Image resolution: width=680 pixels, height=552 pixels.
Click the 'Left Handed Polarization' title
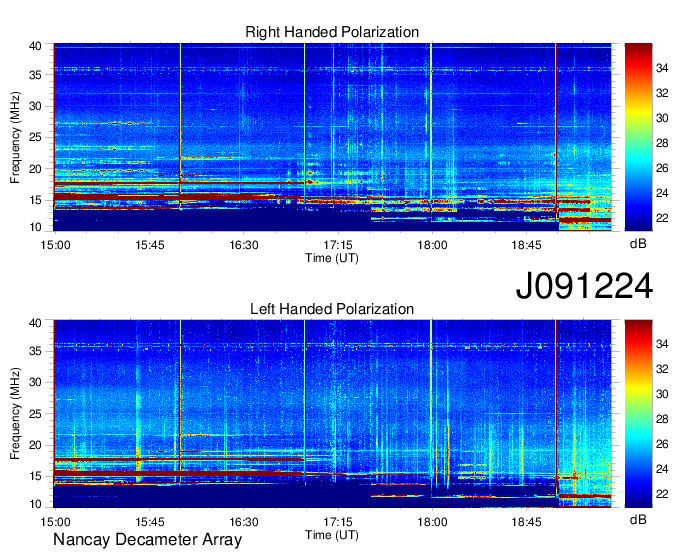(x=332, y=309)
